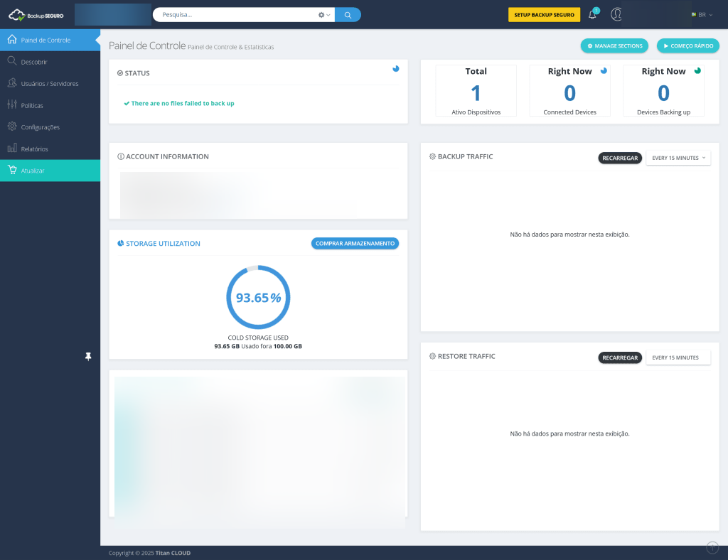Click the Restore Traffic gear icon

pos(433,356)
